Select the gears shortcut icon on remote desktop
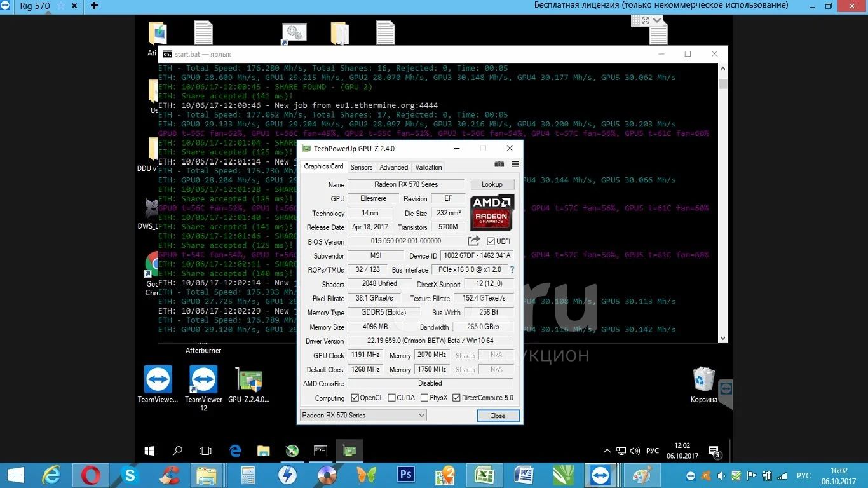The height and width of the screenshot is (488, 868). (294, 34)
